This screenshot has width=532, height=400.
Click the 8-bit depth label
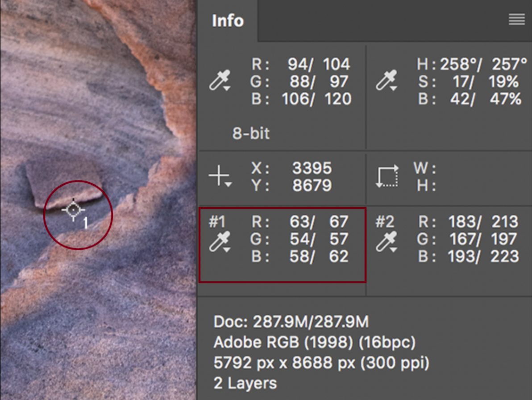[x=251, y=133]
